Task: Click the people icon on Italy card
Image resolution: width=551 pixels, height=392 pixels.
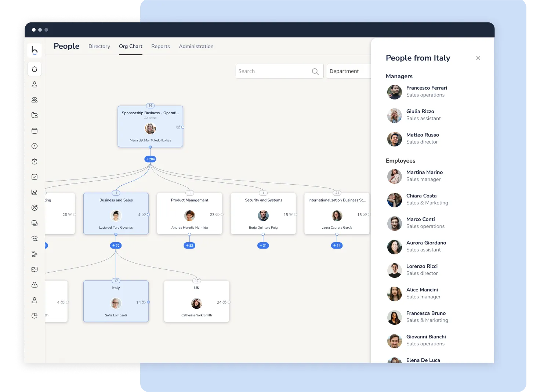Action: [144, 302]
